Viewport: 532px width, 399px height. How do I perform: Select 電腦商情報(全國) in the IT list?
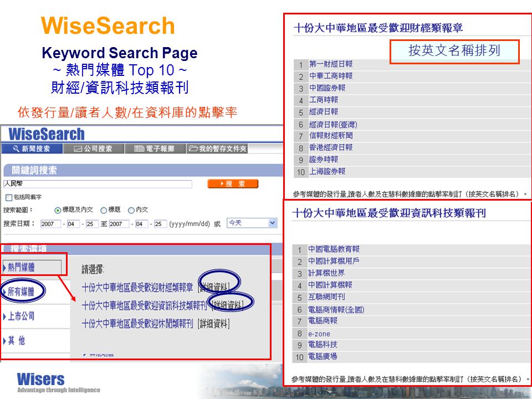(x=336, y=309)
